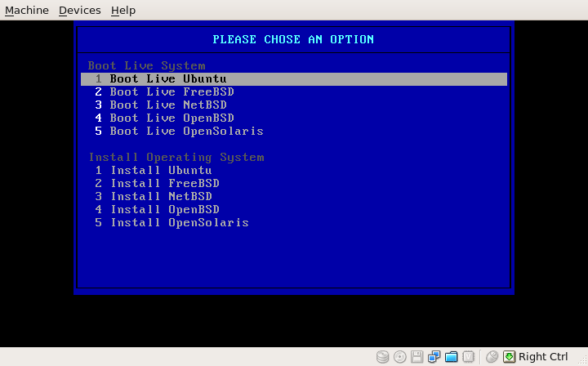Click the hard disk activity icon

tap(382, 357)
